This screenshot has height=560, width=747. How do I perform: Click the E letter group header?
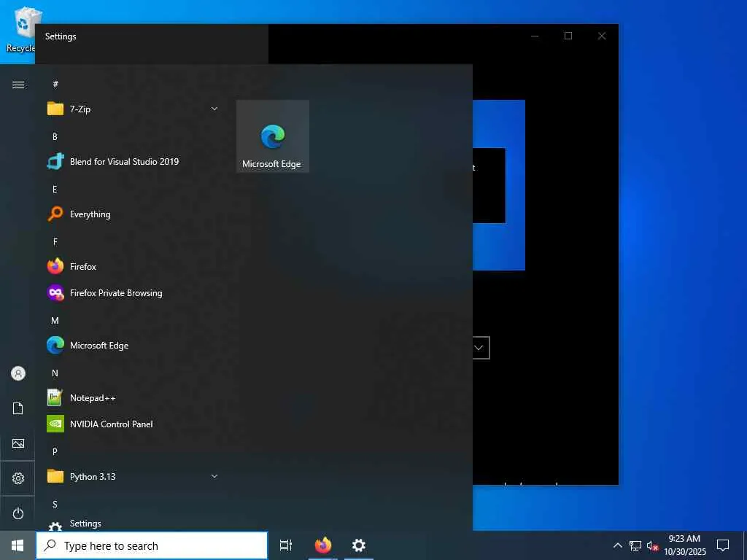tap(55, 190)
